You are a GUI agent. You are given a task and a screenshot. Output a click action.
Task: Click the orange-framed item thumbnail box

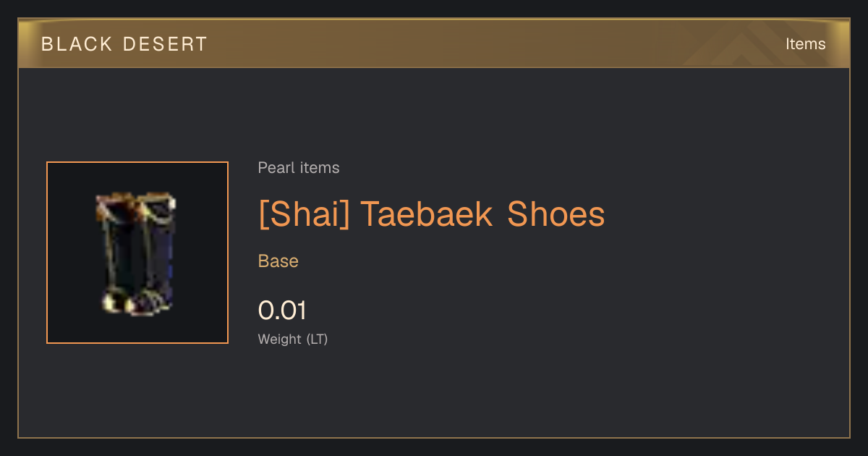coord(137,253)
